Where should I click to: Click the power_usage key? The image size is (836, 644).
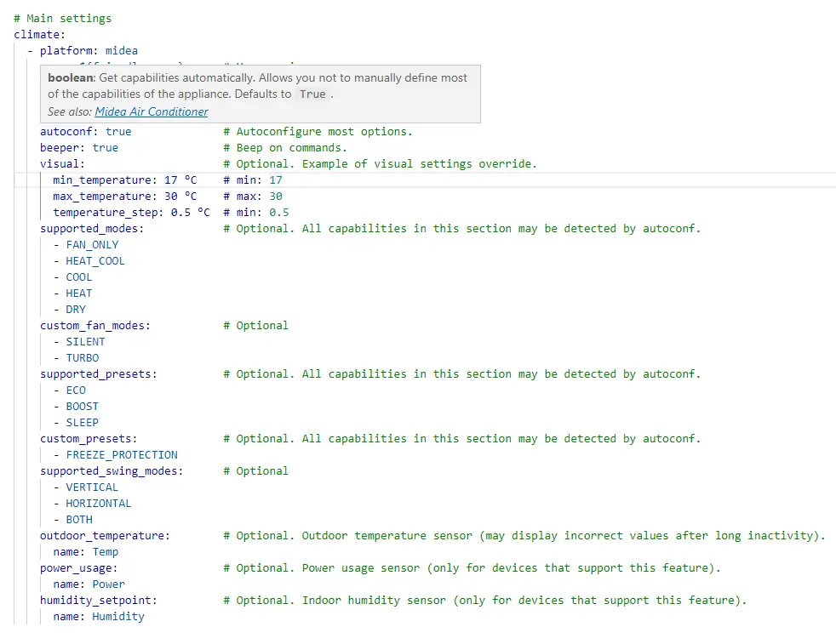tap(77, 568)
